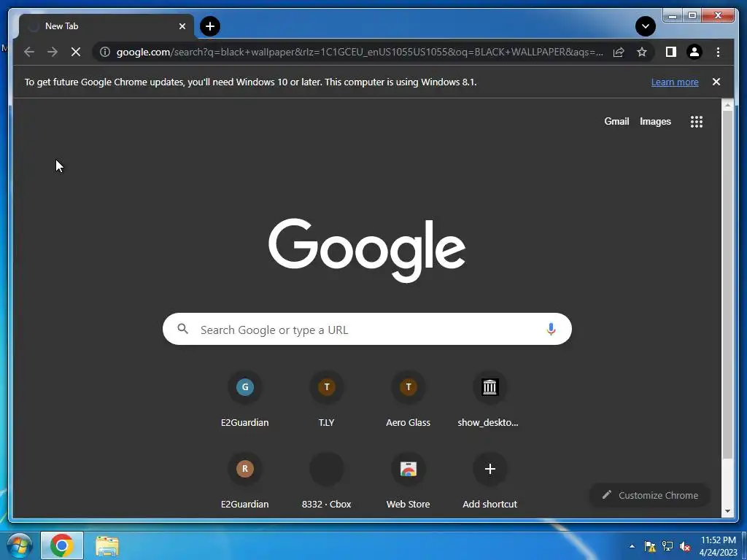Open the Web Store shortcut
This screenshot has height=560, width=747.
click(x=409, y=481)
